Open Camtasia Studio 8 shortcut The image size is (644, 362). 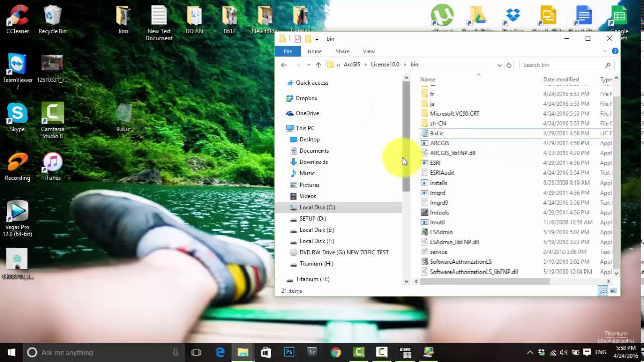52,121
